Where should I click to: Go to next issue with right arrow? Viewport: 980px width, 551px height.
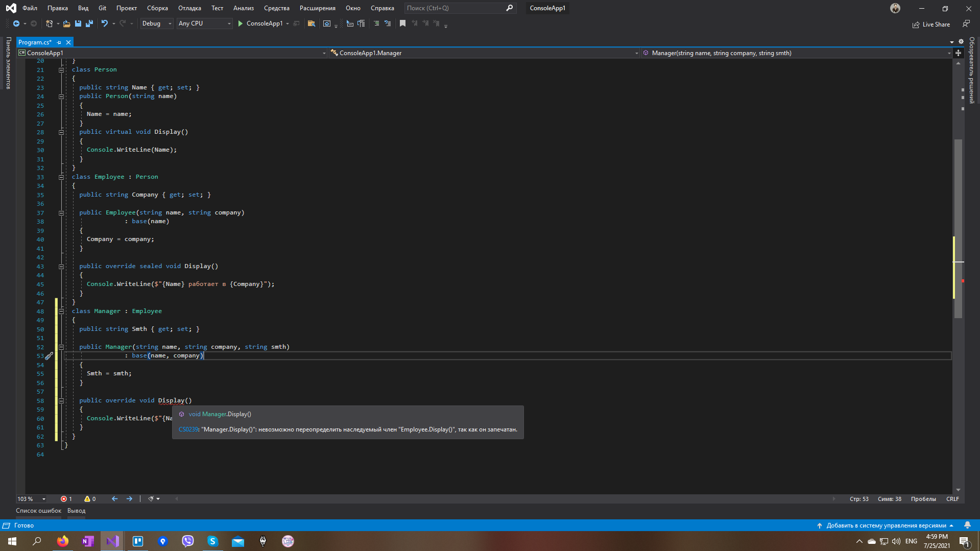[x=129, y=499]
